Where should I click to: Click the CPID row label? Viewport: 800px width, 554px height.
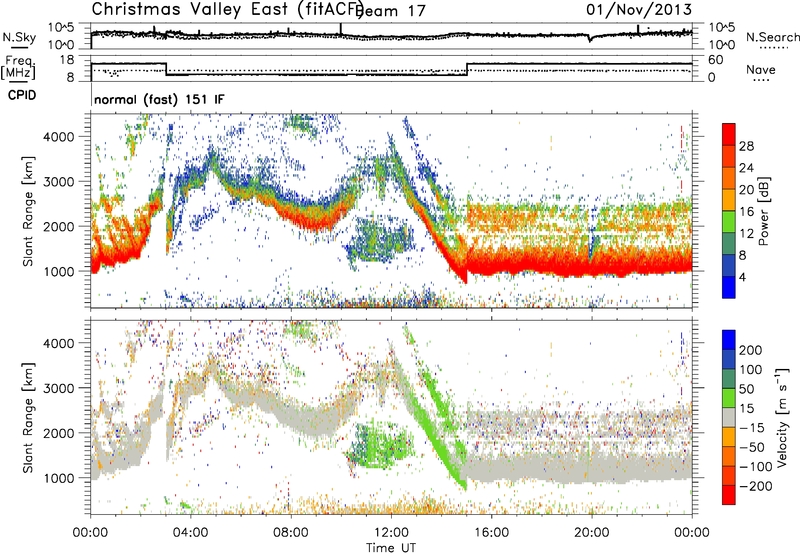22,95
